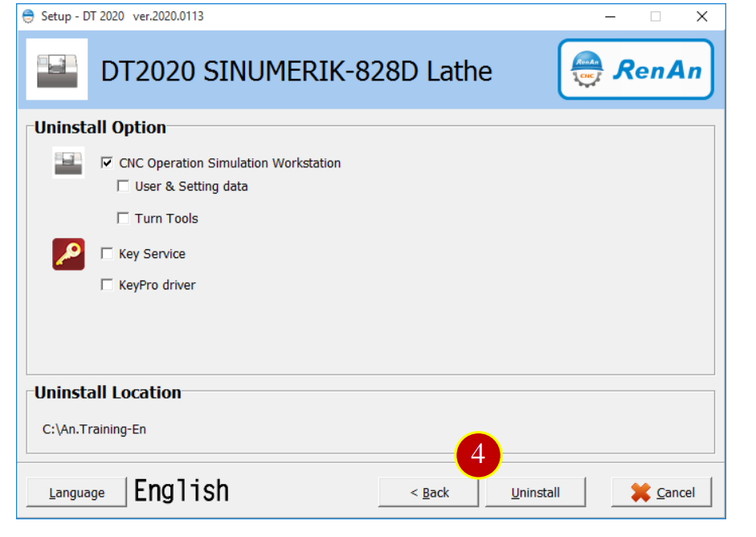Click the Uninstall Option heading

100,128
